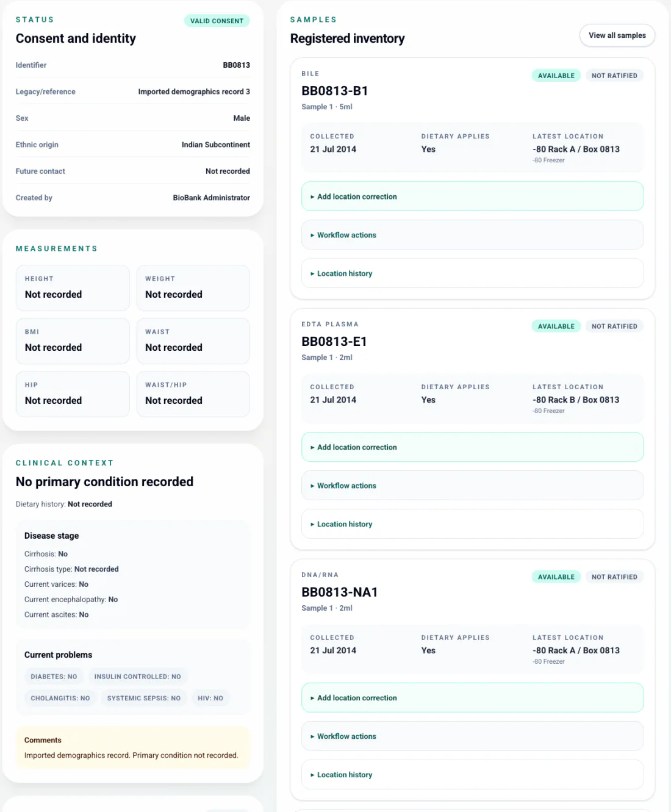Click the 'HIV: NO' problem tag
Image resolution: width=671 pixels, height=812 pixels.
point(210,698)
